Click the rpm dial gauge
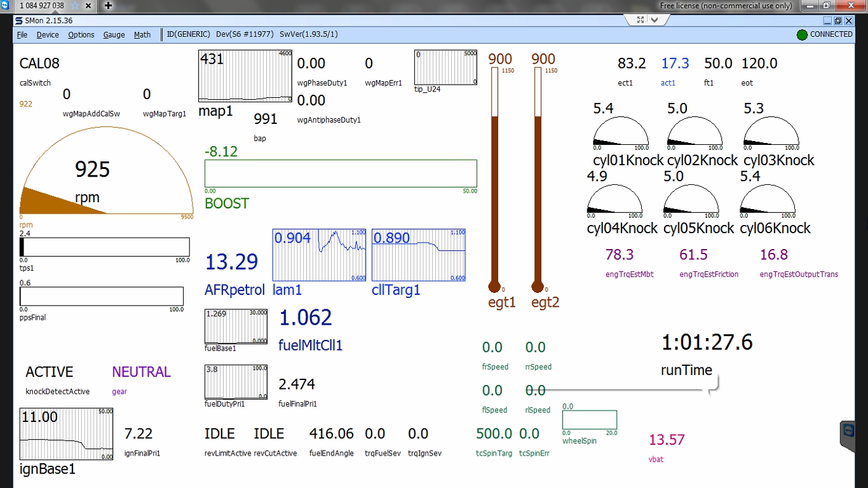 coord(107,175)
